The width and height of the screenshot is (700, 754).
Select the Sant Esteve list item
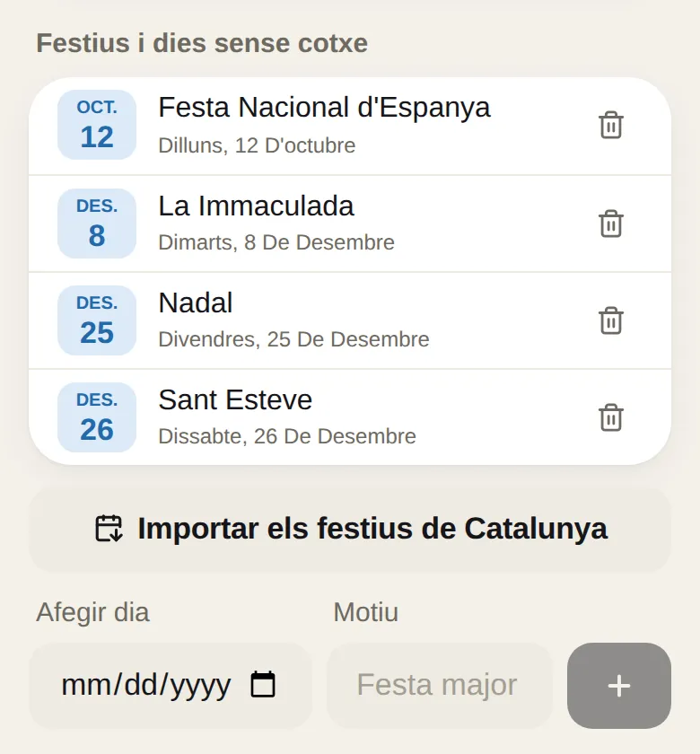[350, 417]
